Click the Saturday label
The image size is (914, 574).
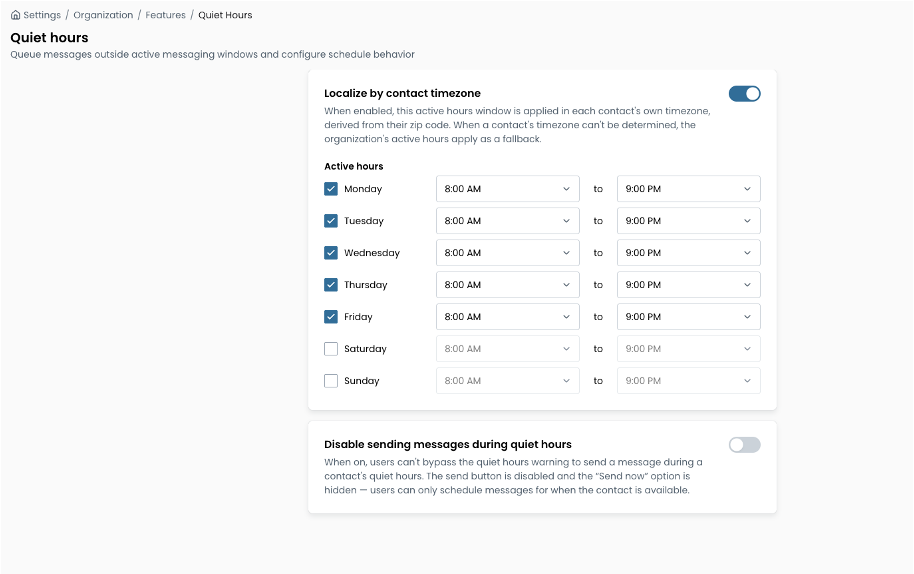365,349
